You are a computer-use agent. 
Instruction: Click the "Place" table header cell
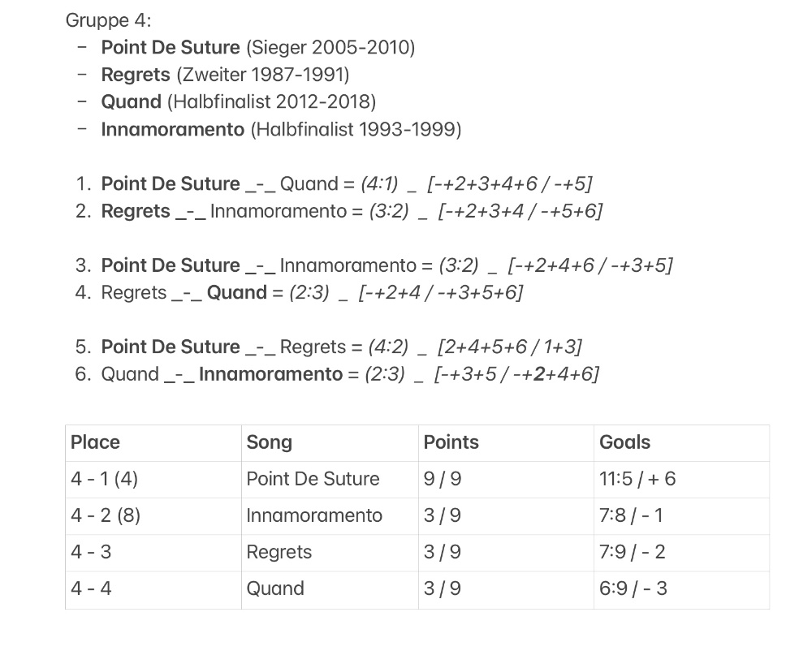pos(95,442)
